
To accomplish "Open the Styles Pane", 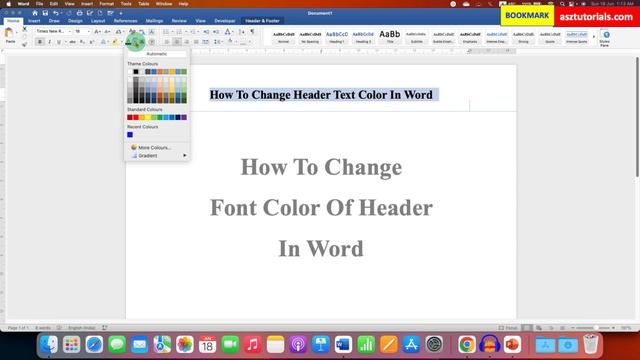I will tap(605, 38).
